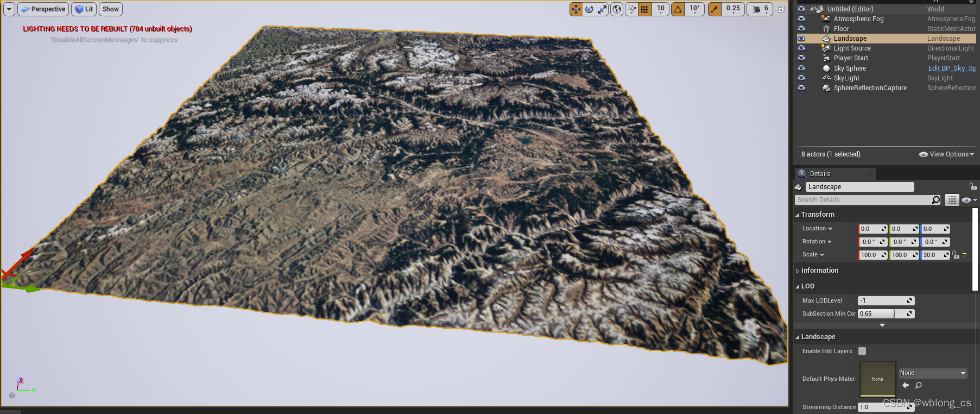Open Edit BP_Sky_Sphere blueprint link
This screenshot has height=414, width=980.
pos(952,68)
